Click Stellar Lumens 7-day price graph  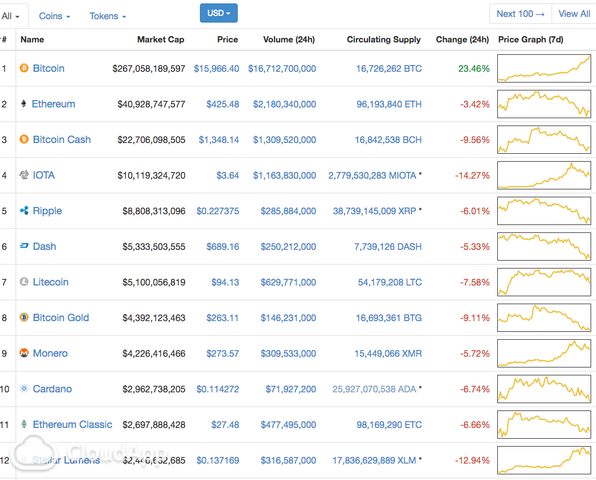pyautogui.click(x=544, y=460)
